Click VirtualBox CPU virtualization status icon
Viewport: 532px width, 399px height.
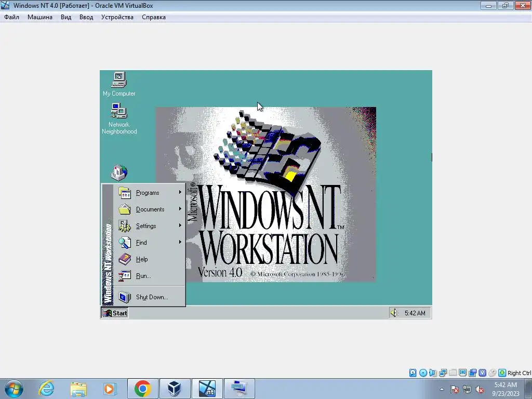click(x=482, y=373)
